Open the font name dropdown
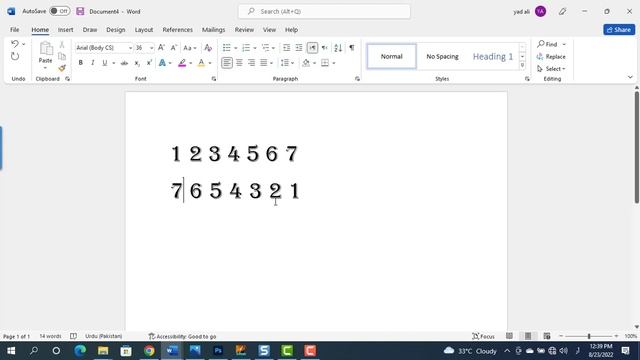This screenshot has height=360, width=640. [x=130, y=48]
